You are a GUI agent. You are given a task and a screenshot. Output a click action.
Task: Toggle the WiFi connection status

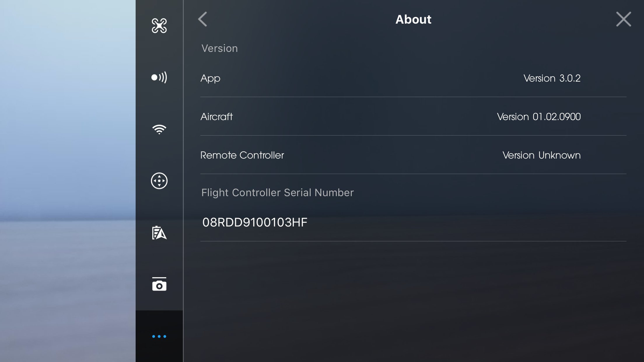159,129
